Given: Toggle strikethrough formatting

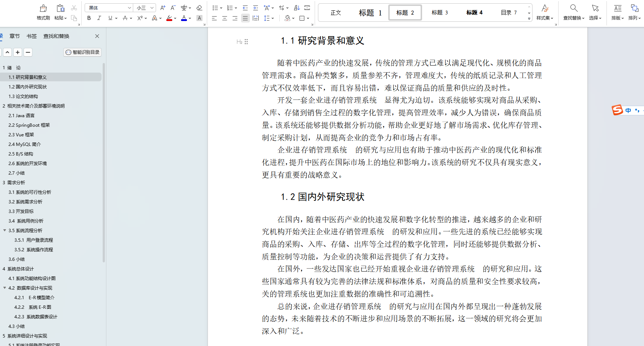Looking at the screenshot, I should click(x=125, y=18).
